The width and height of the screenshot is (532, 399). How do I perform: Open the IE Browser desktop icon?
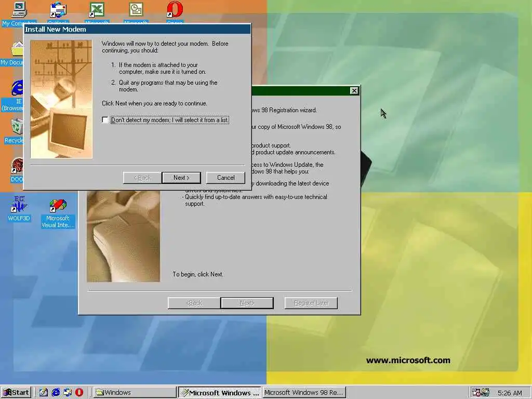click(x=17, y=87)
